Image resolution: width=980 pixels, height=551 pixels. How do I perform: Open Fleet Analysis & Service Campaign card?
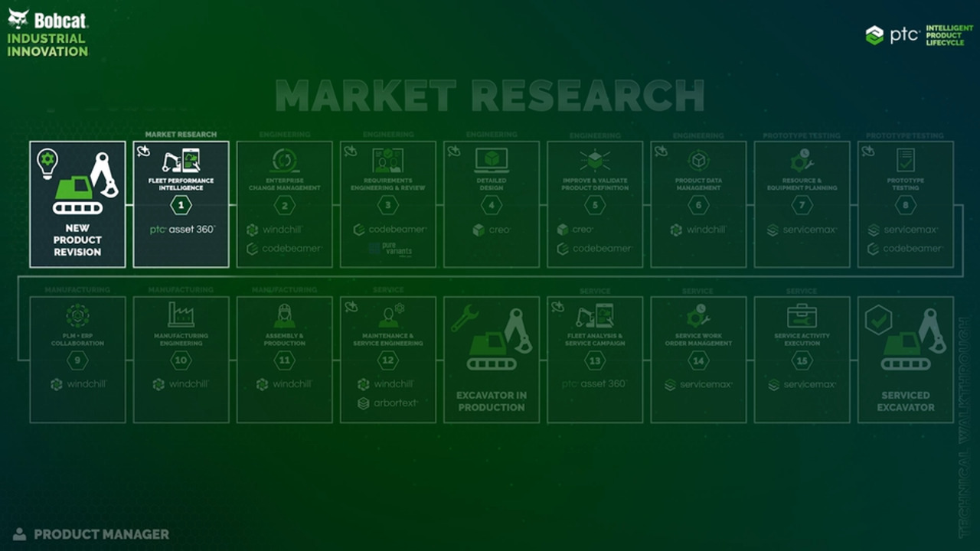tap(595, 360)
